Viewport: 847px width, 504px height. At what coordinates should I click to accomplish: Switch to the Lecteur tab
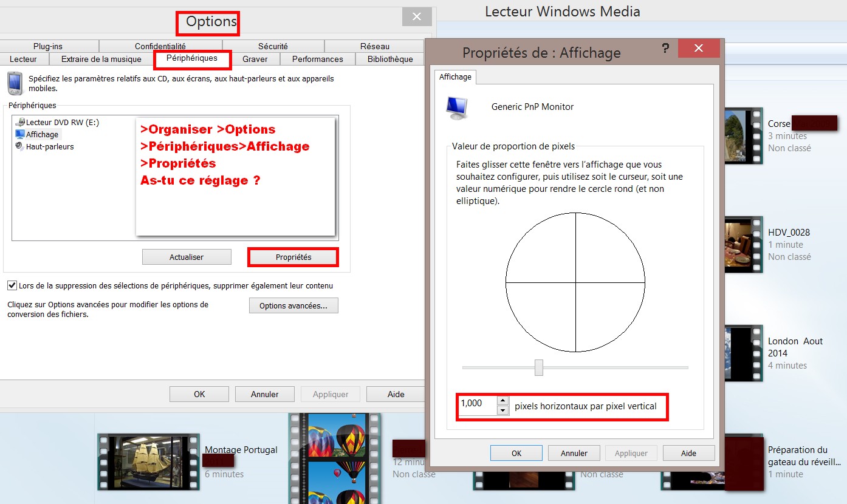(x=23, y=59)
